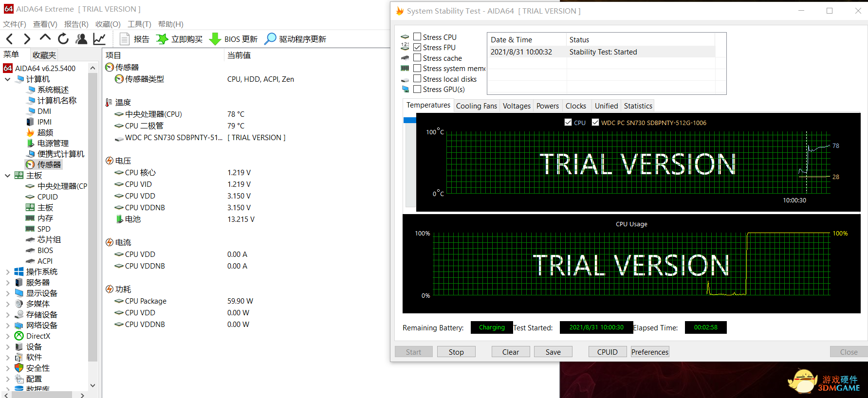Click the refresh icon in toolbar
Screen dimensions: 868x398
point(63,39)
